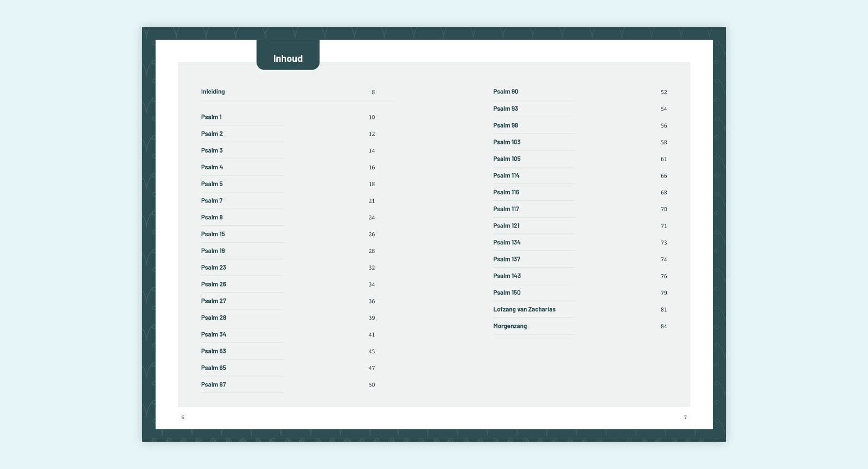868x469 pixels.
Task: Open the Inleiding entry
Action: click(213, 92)
